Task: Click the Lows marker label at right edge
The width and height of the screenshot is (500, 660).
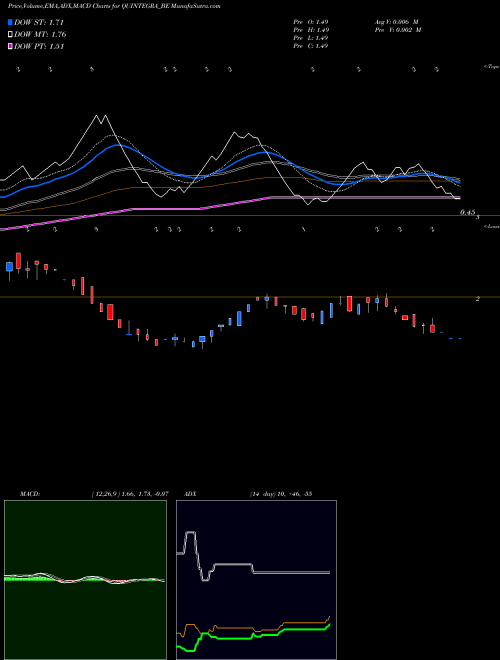Action: click(x=492, y=226)
